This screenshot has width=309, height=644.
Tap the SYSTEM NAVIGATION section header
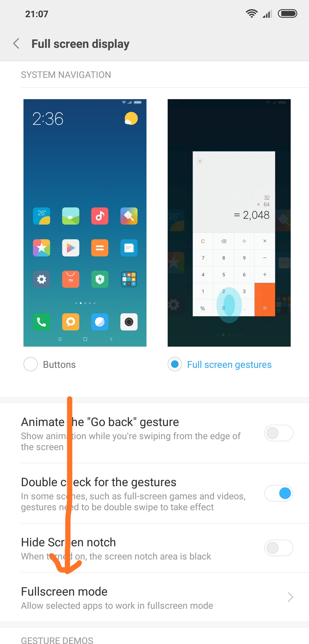coord(66,75)
